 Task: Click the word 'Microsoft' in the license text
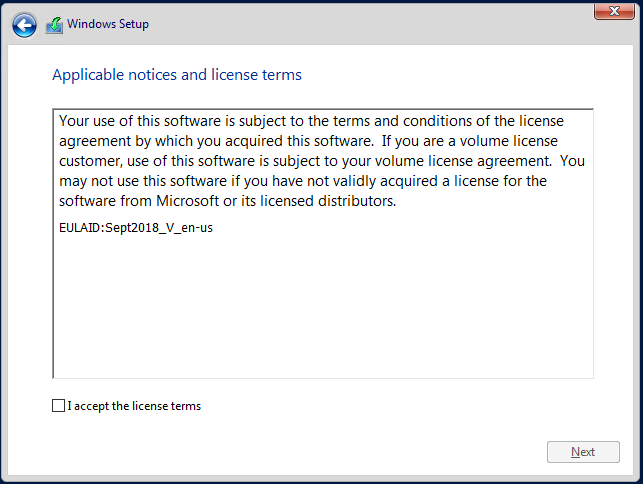(187, 201)
